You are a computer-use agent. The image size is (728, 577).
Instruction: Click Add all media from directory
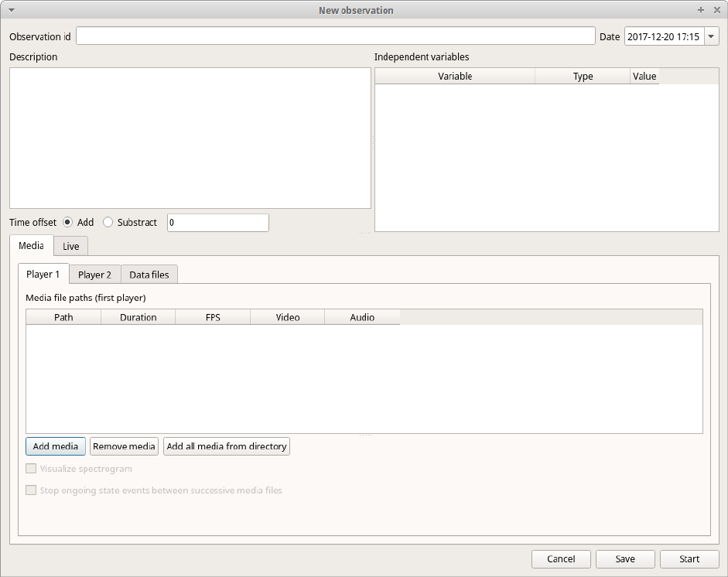[x=227, y=446]
